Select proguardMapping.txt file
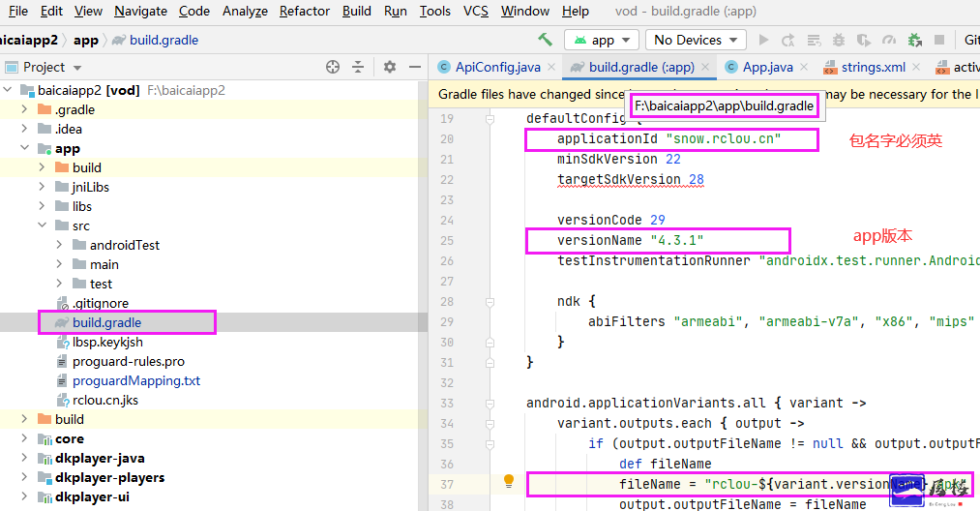The width and height of the screenshot is (980, 511). click(136, 381)
